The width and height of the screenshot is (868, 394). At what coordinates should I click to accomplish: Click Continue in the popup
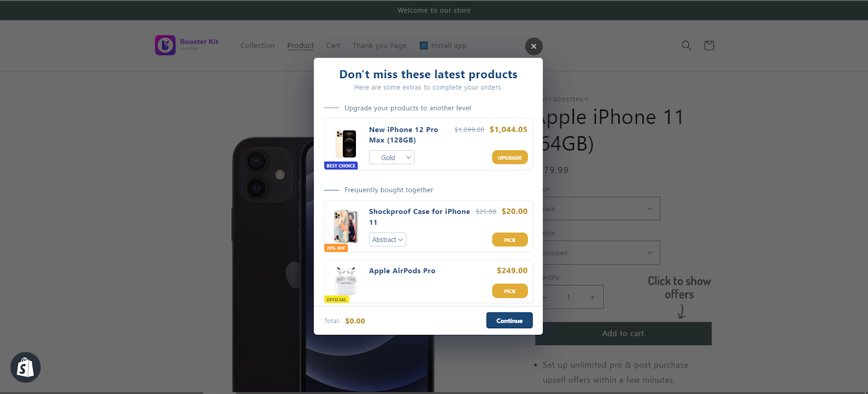(509, 320)
